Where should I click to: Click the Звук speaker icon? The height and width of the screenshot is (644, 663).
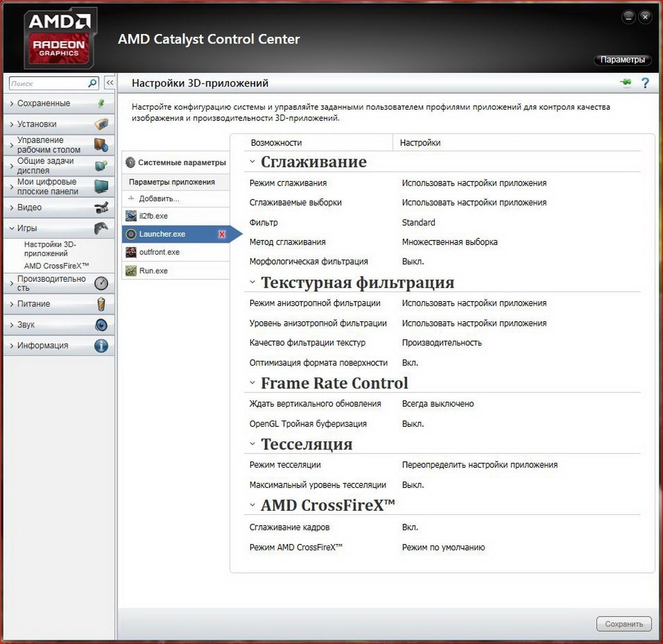(102, 325)
